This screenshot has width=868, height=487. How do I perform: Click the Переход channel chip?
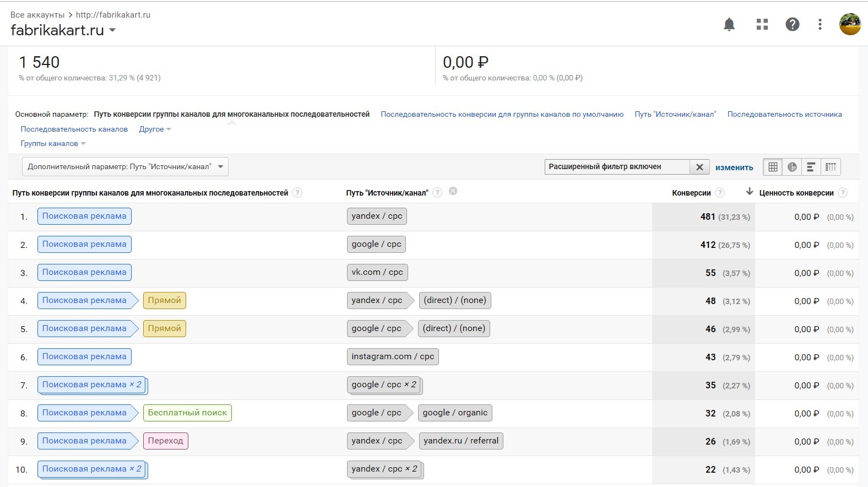165,441
